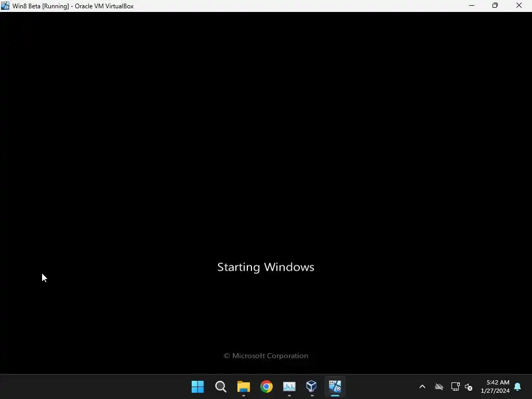Viewport: 532px width, 399px height.
Task: Minimize the Win8 Beta VirtualBox window
Action: [x=472, y=5]
